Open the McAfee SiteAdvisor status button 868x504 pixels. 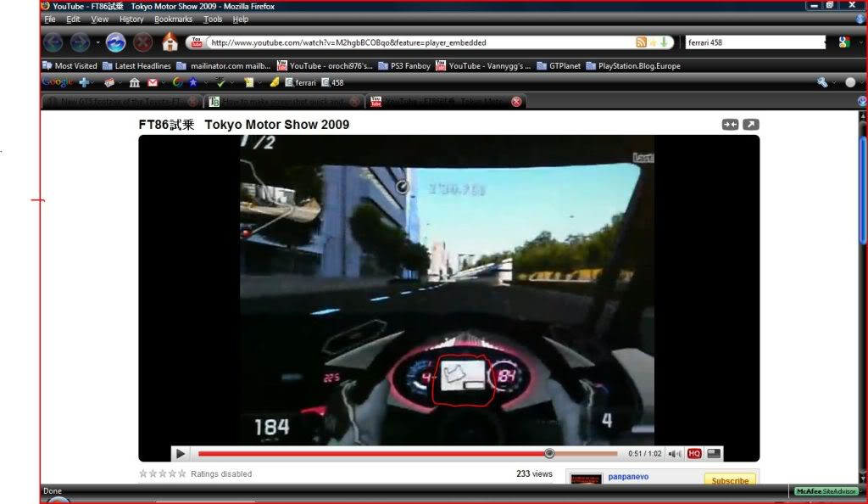pyautogui.click(x=826, y=491)
